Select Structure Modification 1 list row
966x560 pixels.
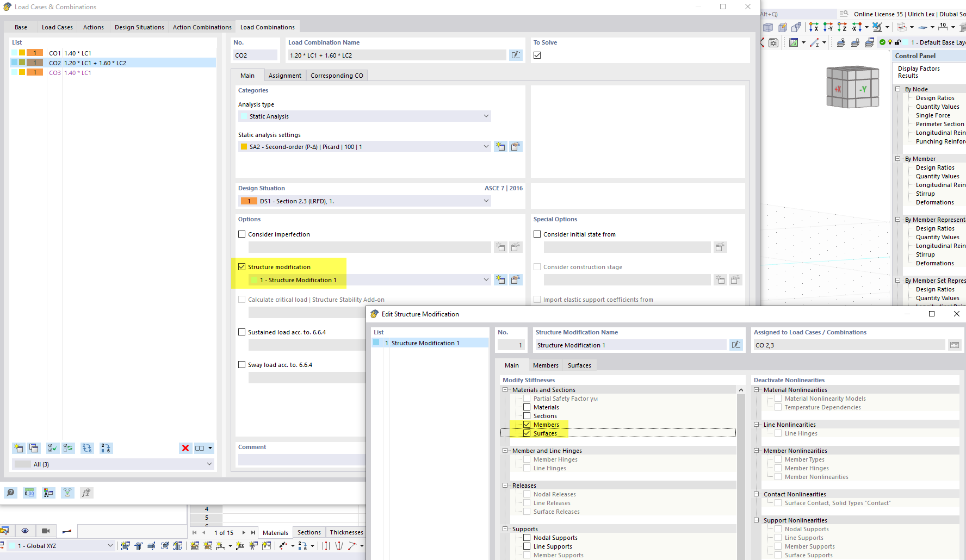coord(430,343)
